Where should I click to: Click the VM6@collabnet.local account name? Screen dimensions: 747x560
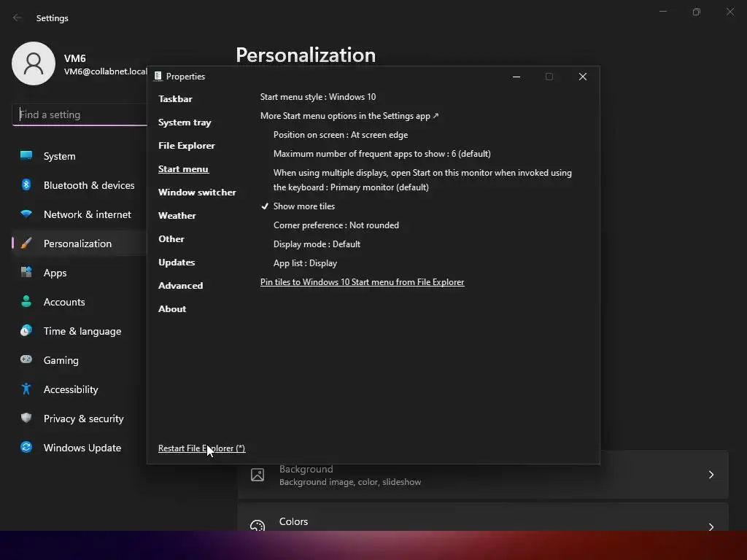pyautogui.click(x=106, y=71)
